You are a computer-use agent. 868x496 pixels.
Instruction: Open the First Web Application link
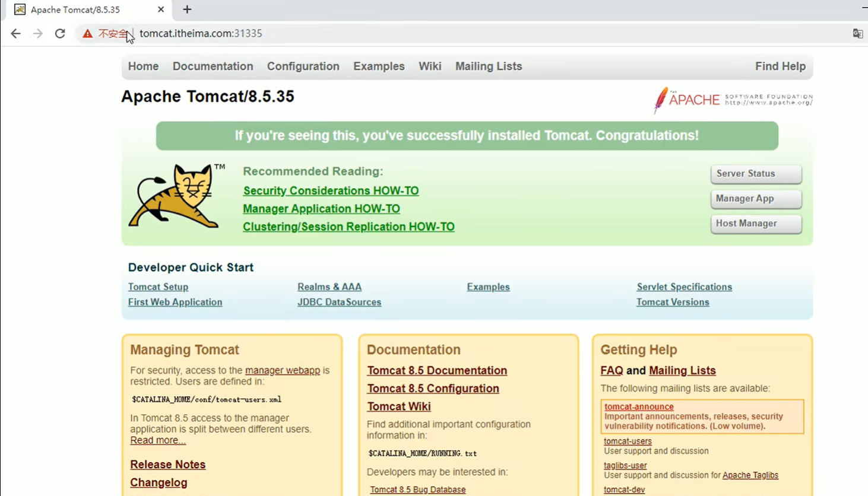pyautogui.click(x=175, y=303)
